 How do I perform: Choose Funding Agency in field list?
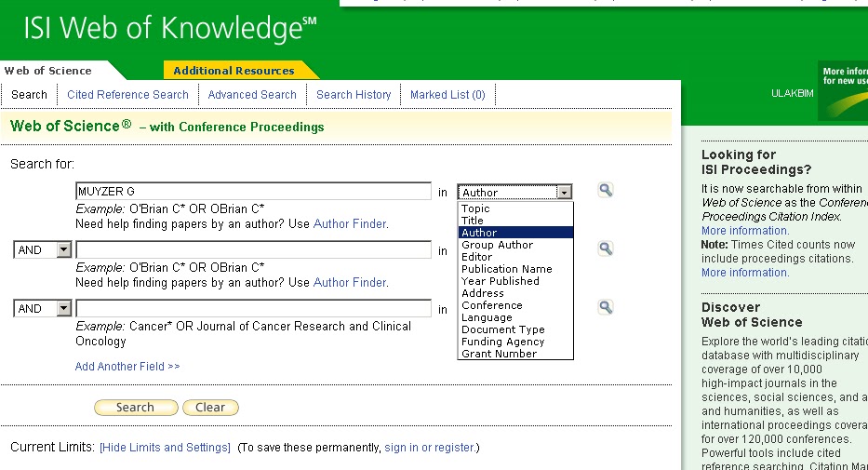[515, 342]
